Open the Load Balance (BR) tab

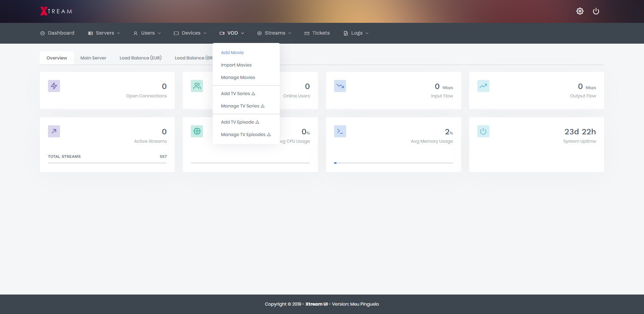(x=194, y=58)
